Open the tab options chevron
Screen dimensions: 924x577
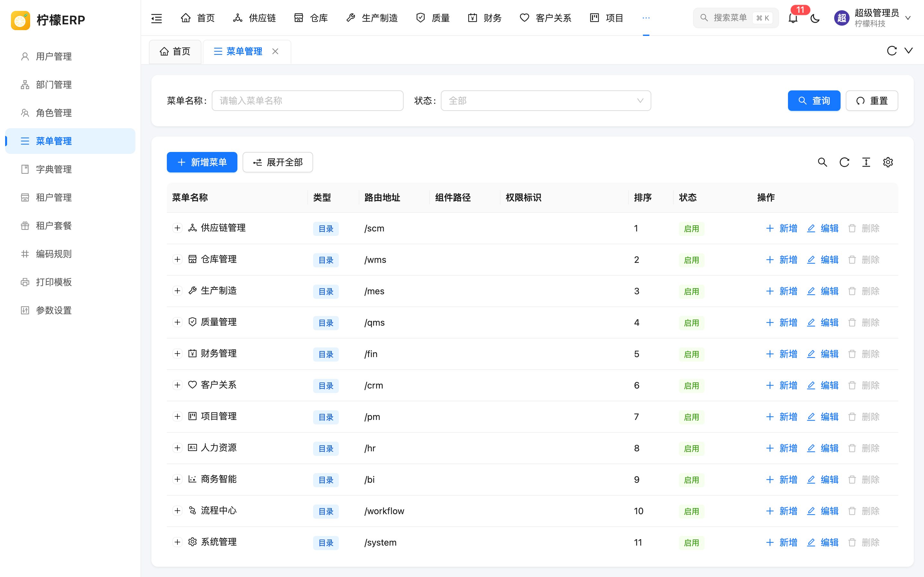909,51
